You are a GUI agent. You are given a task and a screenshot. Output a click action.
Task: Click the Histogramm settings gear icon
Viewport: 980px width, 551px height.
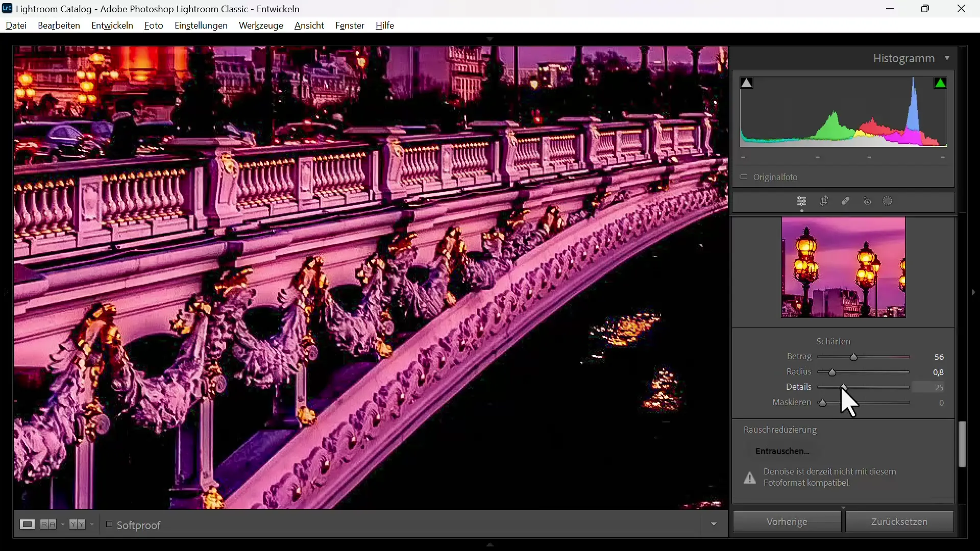[948, 59]
